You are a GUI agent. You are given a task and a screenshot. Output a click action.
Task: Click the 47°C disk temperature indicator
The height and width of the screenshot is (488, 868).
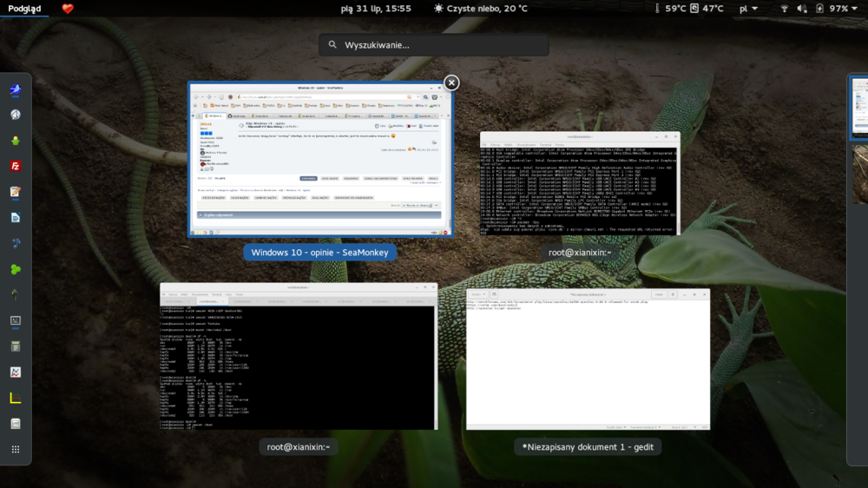click(x=707, y=9)
